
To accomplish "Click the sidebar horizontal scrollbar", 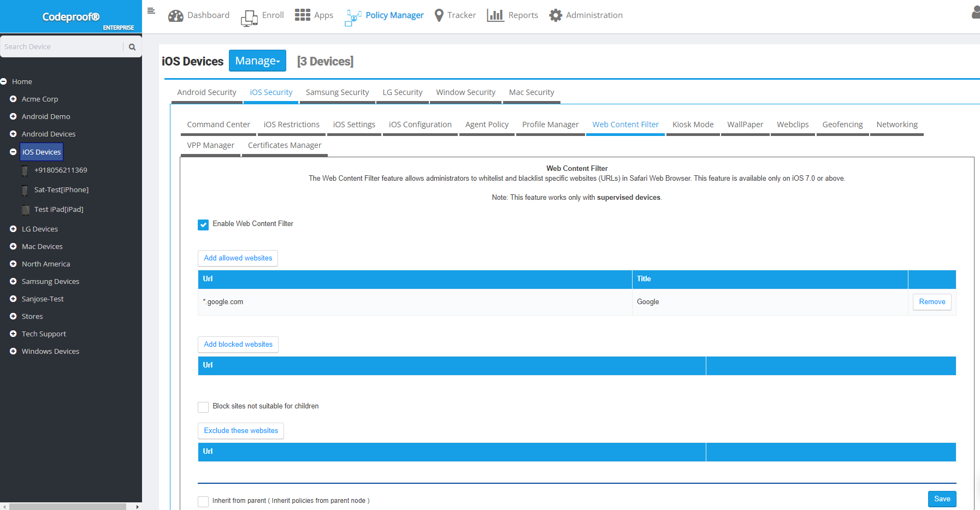I will [68, 507].
